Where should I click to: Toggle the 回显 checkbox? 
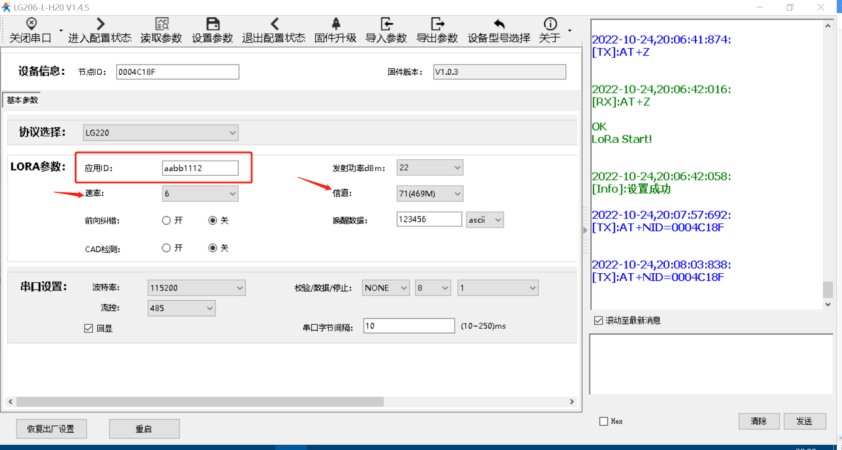(x=89, y=327)
